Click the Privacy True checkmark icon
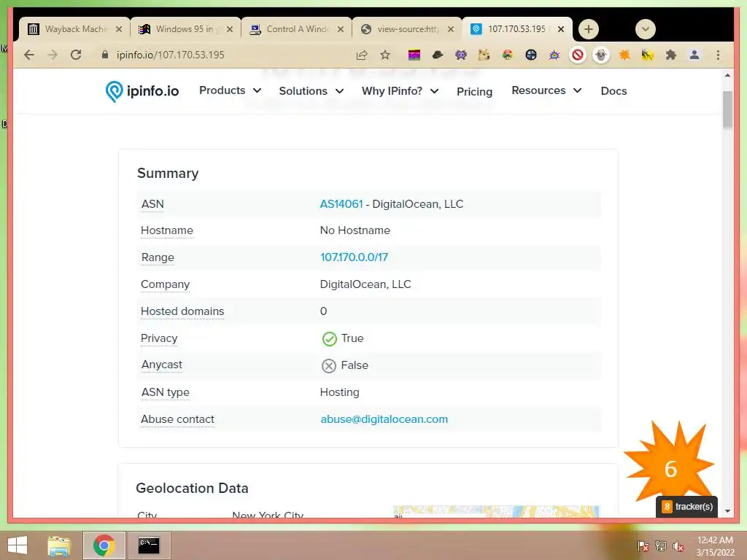Image resolution: width=747 pixels, height=560 pixels. [329, 338]
